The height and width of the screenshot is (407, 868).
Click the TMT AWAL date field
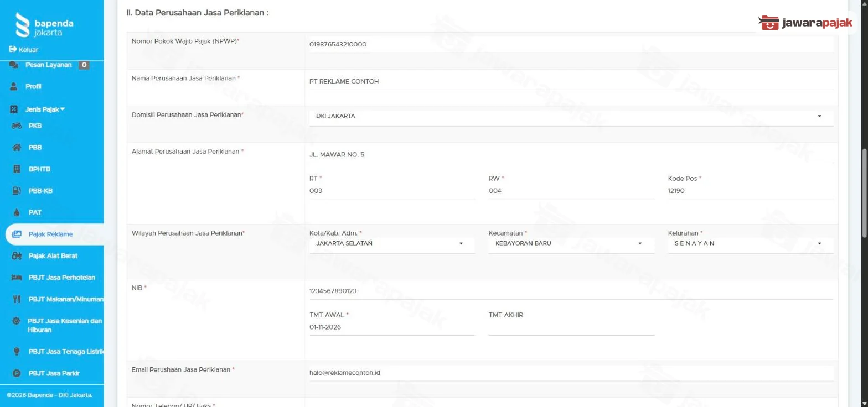392,327
